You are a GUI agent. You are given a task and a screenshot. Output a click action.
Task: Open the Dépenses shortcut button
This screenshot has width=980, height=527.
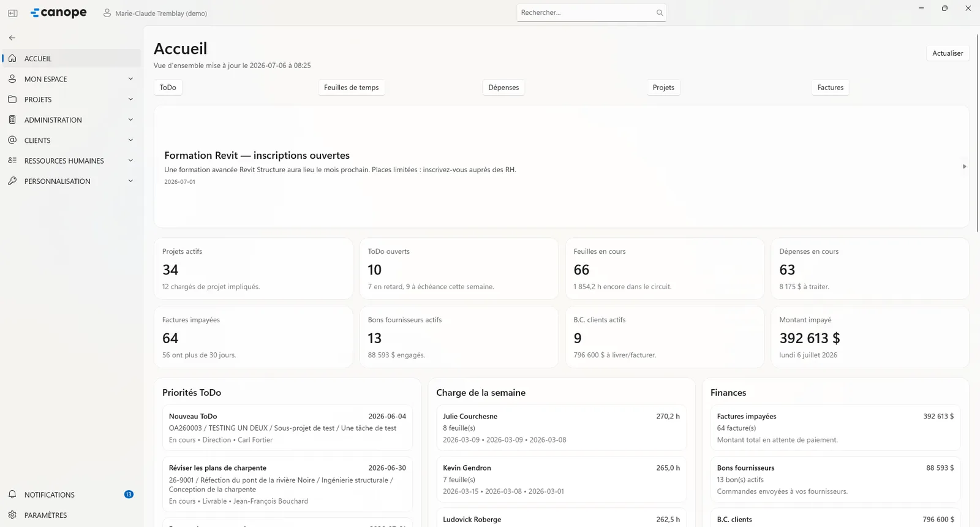[503, 88]
